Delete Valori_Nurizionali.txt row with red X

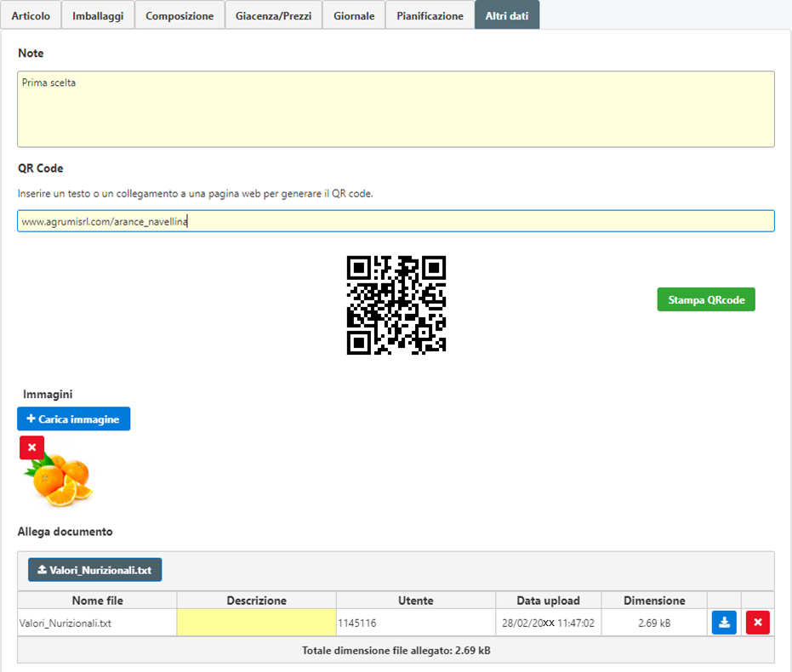click(758, 623)
